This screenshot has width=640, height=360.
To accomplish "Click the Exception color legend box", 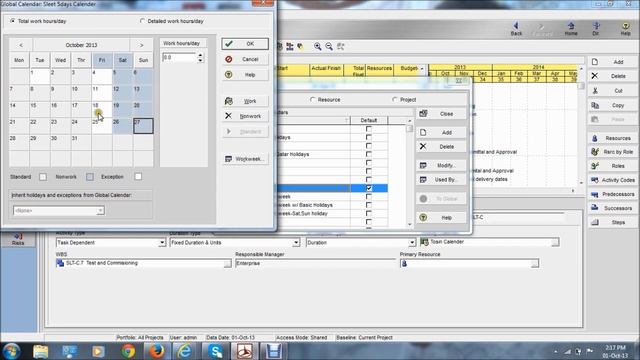I will coord(138,177).
